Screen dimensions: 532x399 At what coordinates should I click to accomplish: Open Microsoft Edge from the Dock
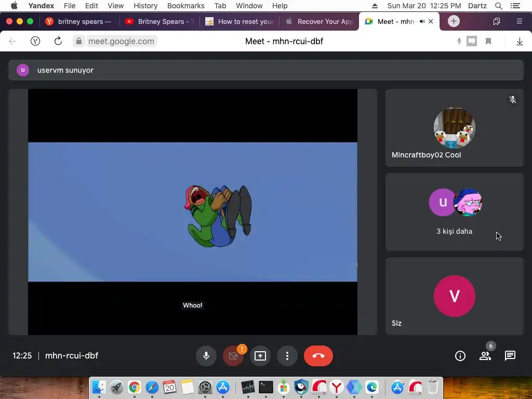372,387
